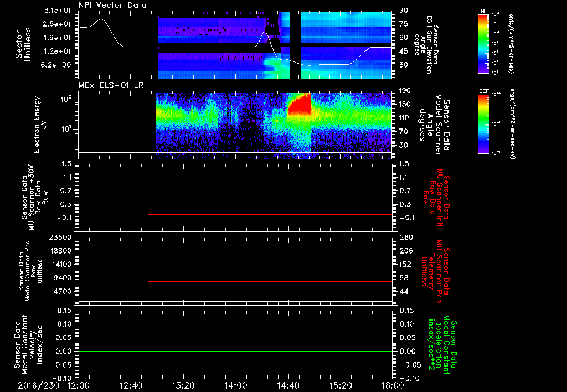The height and width of the screenshot is (392, 567).
Task: Click the '1.2e+01' sector tick label
Action: pyautogui.click(x=58, y=51)
